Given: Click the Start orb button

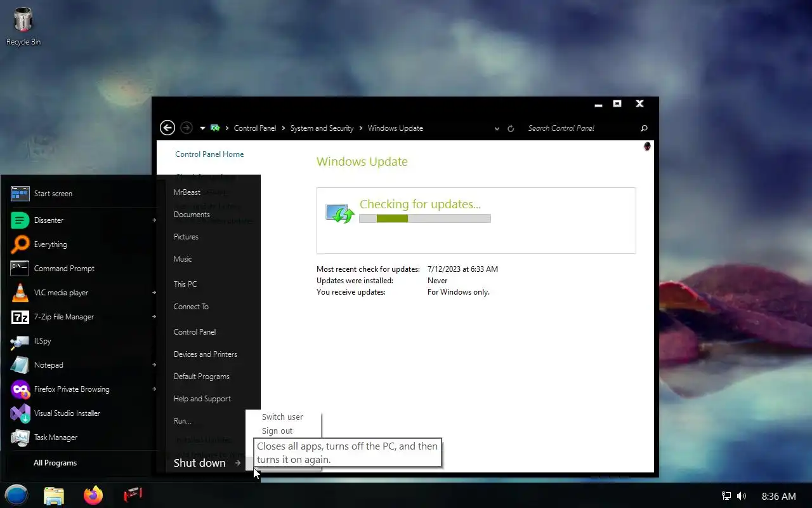Looking at the screenshot, I should coord(16,495).
